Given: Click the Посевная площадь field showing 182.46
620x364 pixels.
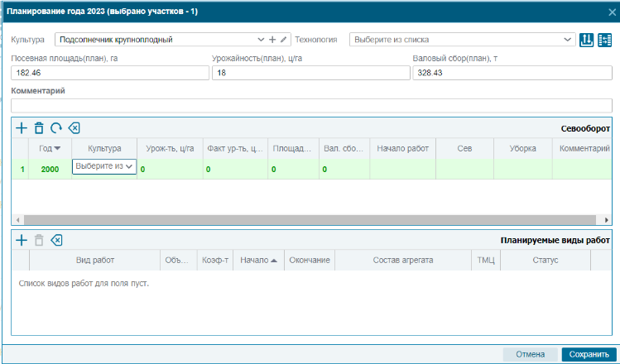Looking at the screenshot, I should (x=110, y=73).
